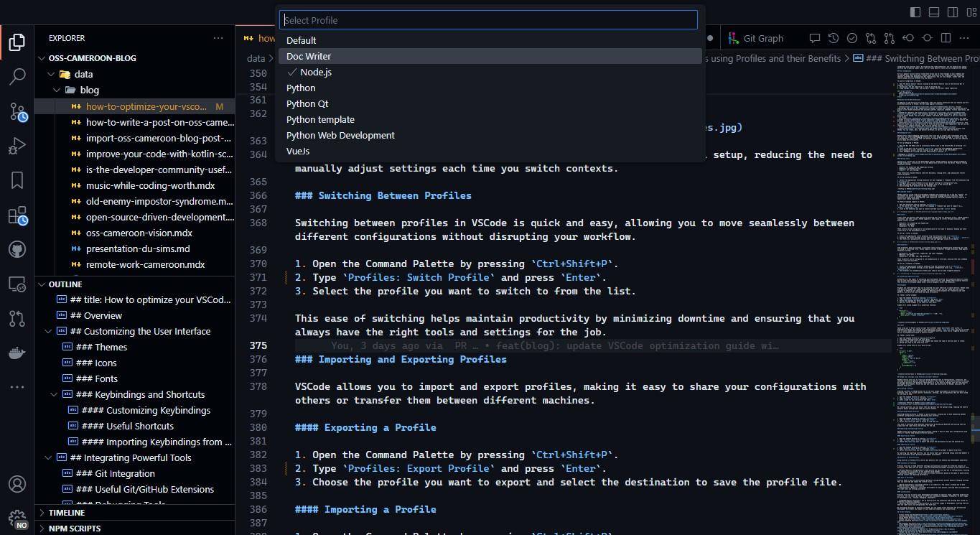Click the pull request branch icon in editor toolbar
This screenshot has height=535, width=980.
[890, 38]
